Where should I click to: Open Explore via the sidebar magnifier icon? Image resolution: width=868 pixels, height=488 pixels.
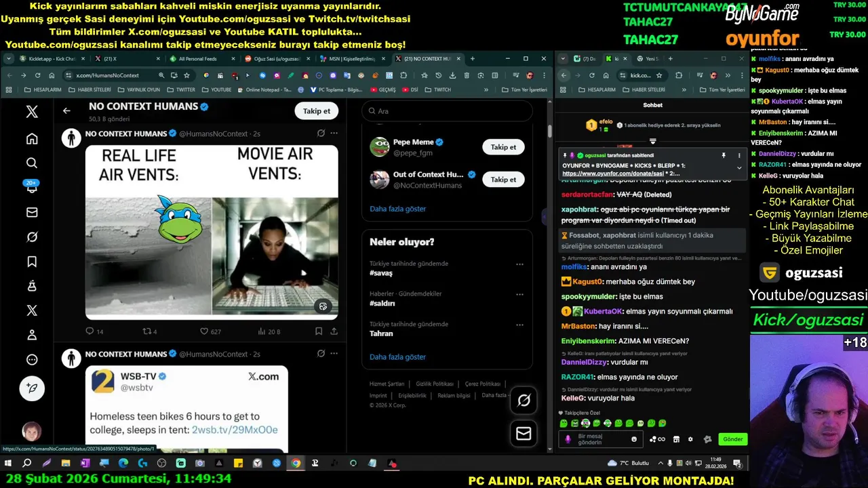[x=32, y=163]
